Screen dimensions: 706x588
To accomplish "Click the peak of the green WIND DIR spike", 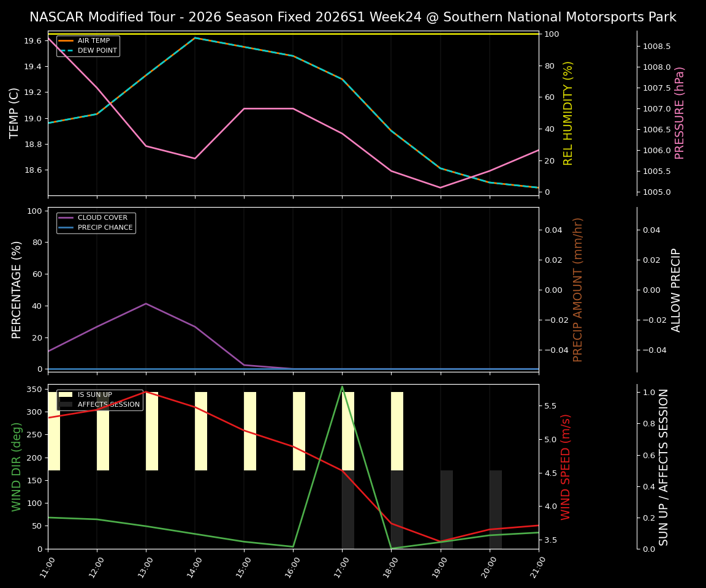I will (x=342, y=387).
